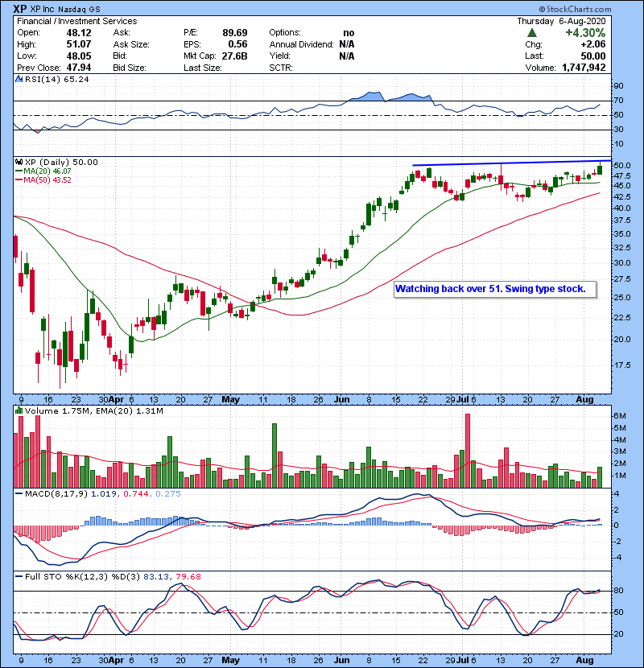Image resolution: width=644 pixels, height=668 pixels.
Task: Click the Prev Close 47.94 value
Action: pyautogui.click(x=79, y=68)
